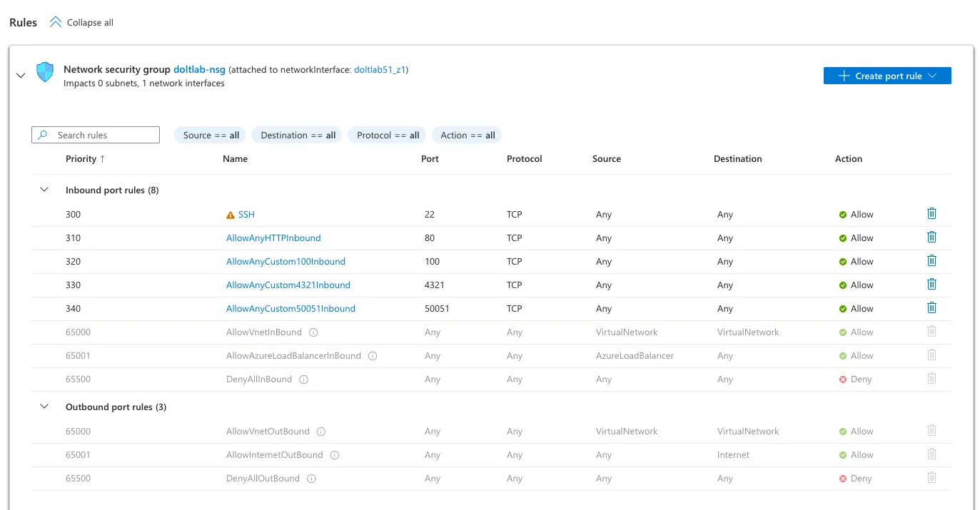This screenshot has height=510, width=980.
Task: Collapse the Outbound port rules section
Action: 44,407
